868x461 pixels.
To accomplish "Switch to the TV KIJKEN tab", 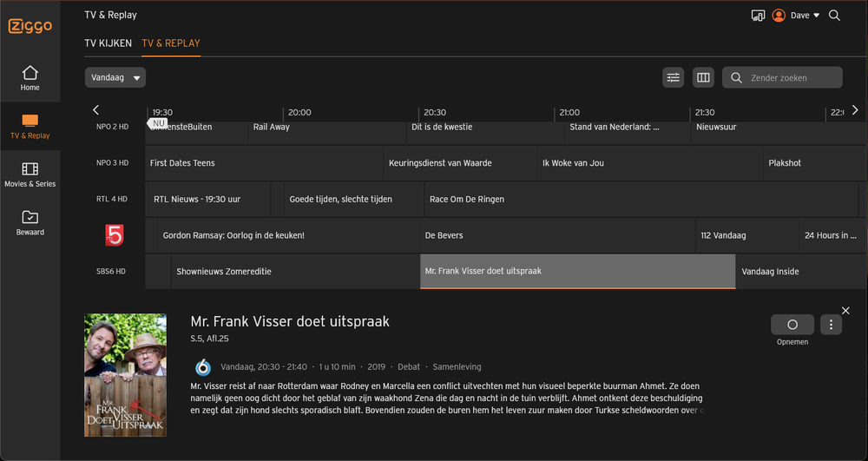I will coord(108,43).
